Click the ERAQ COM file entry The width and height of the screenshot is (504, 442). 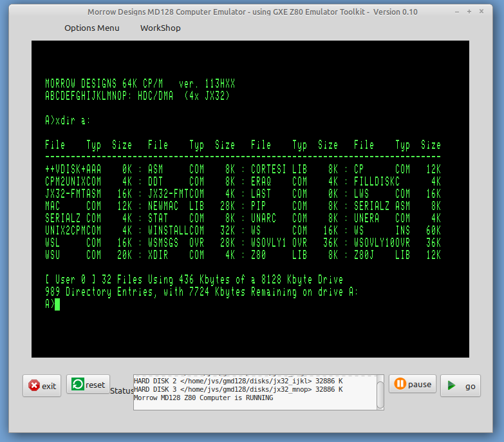point(294,182)
